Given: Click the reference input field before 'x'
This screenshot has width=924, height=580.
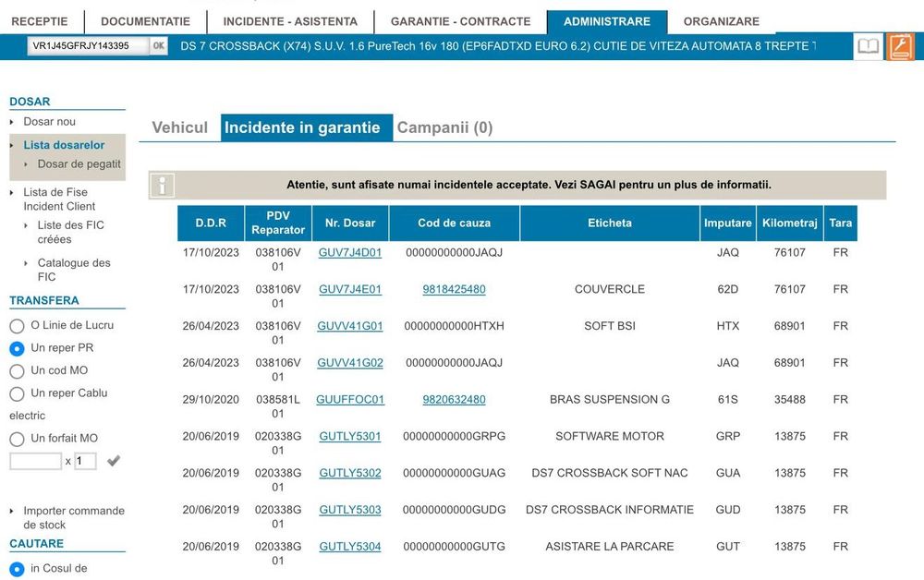Looking at the screenshot, I should (35, 461).
